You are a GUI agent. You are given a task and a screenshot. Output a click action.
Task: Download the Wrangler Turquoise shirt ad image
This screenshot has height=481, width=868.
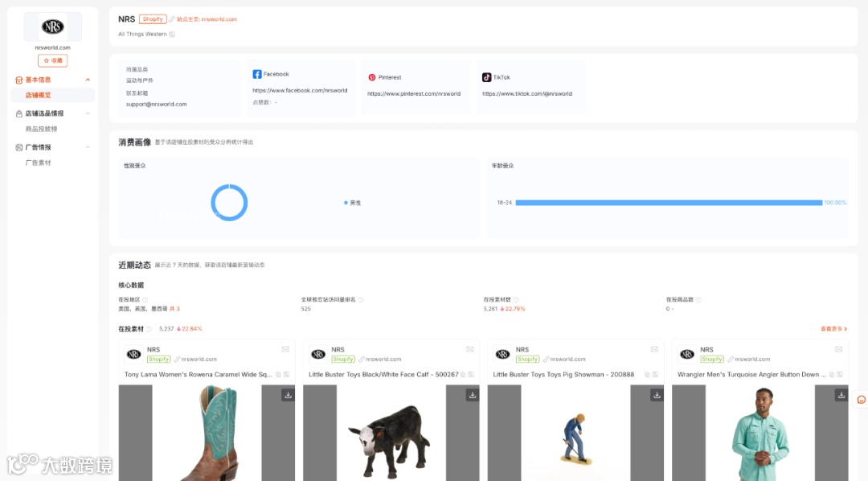coord(841,395)
